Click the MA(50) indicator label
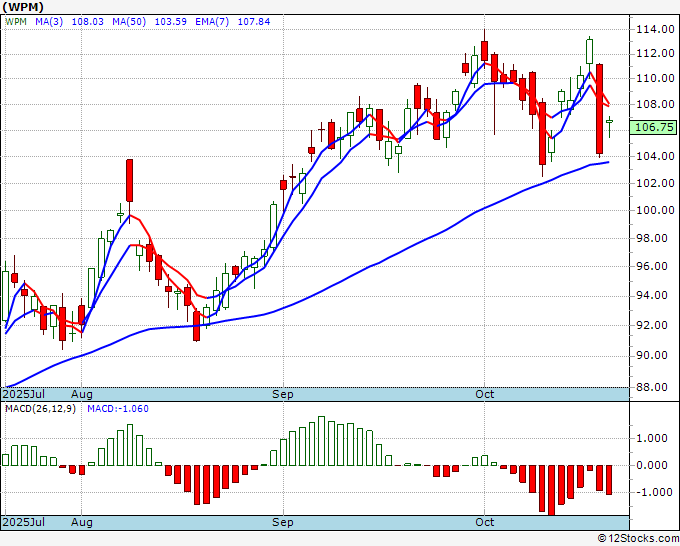Screen dimensions: 680x546 (x=129, y=22)
